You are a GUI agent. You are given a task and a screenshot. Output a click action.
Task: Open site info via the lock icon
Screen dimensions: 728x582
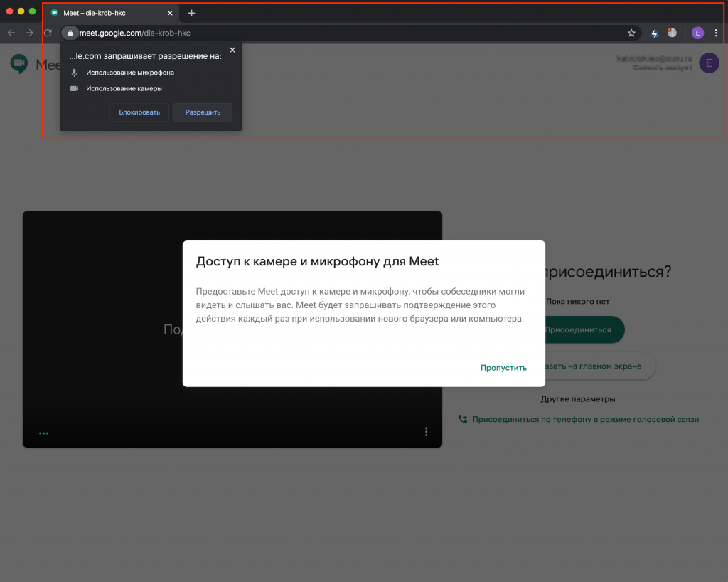(70, 33)
